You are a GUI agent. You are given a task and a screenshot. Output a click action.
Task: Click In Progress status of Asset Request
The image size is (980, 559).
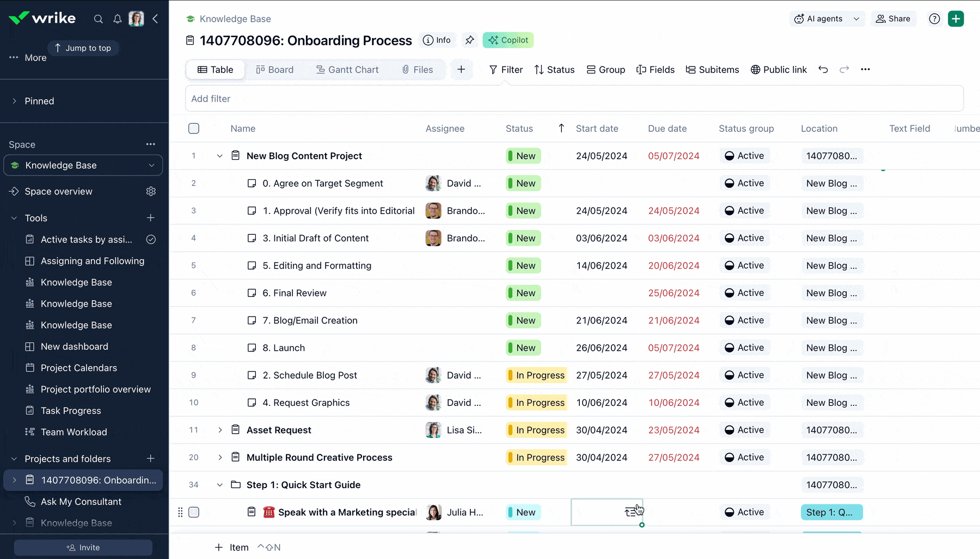pyautogui.click(x=536, y=430)
